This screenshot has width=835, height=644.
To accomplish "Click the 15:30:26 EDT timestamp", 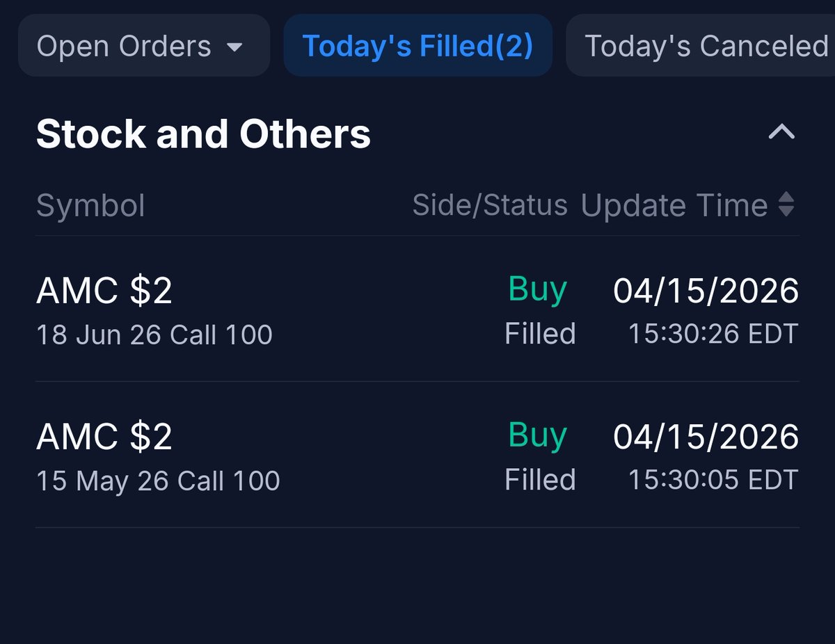I will tap(713, 334).
